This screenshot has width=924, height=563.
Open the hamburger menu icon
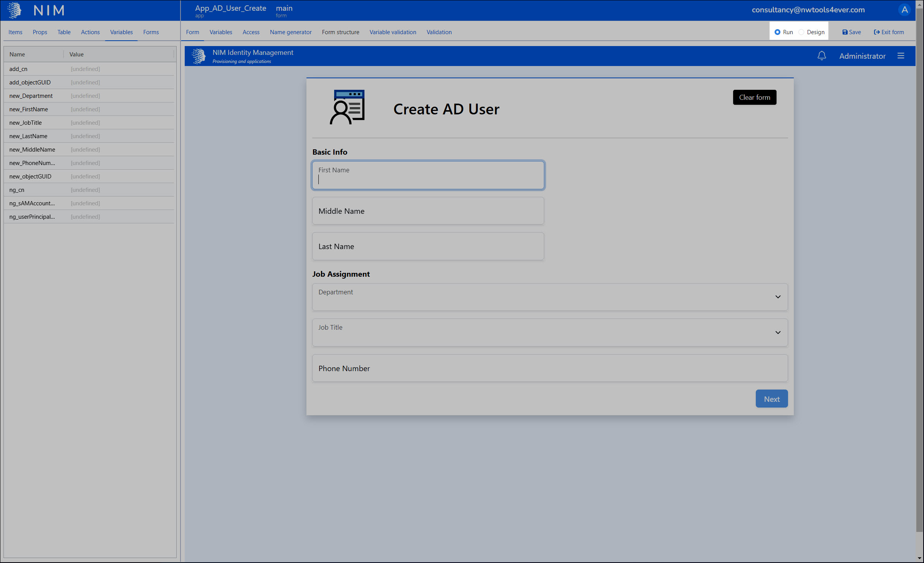pos(901,56)
